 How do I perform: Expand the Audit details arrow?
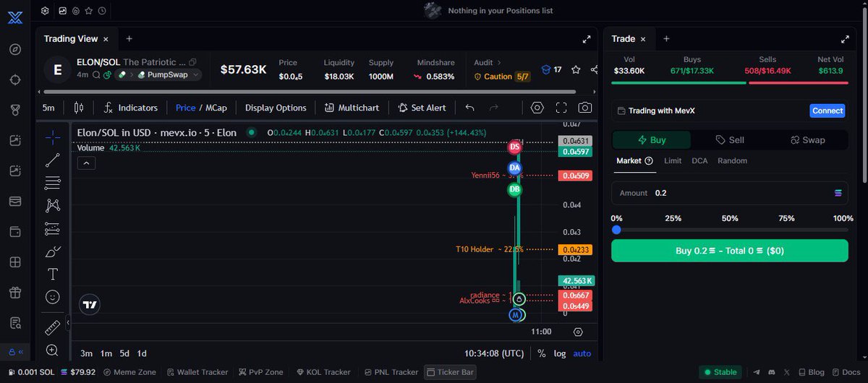(x=498, y=63)
